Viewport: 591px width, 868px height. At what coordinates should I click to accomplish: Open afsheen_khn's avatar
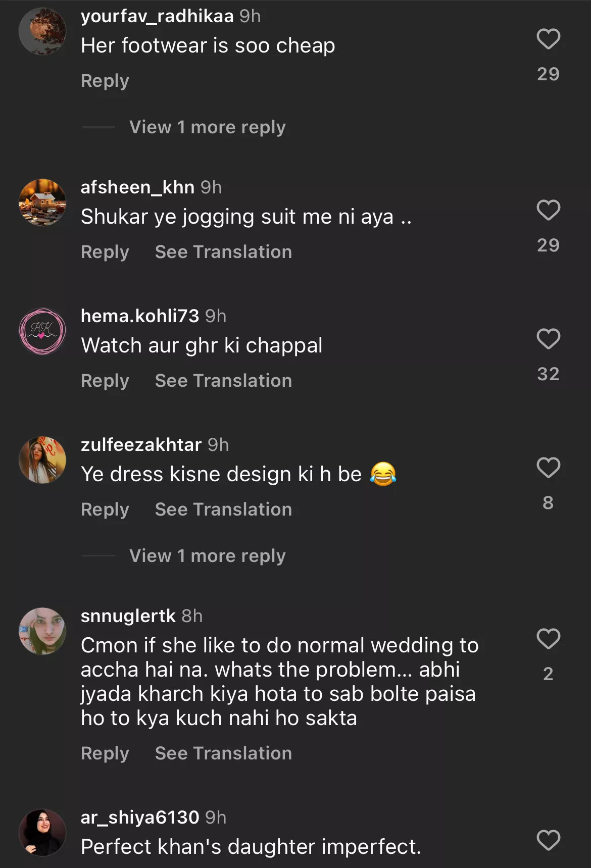click(x=42, y=202)
